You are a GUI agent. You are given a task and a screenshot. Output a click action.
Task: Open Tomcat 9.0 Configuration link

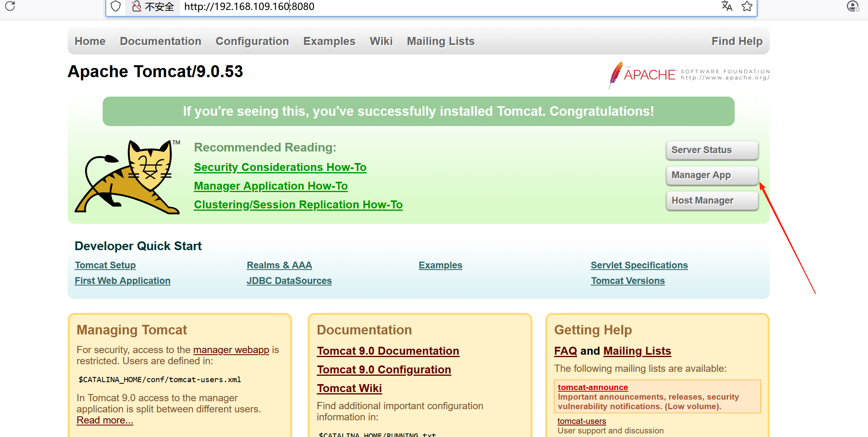[384, 370]
